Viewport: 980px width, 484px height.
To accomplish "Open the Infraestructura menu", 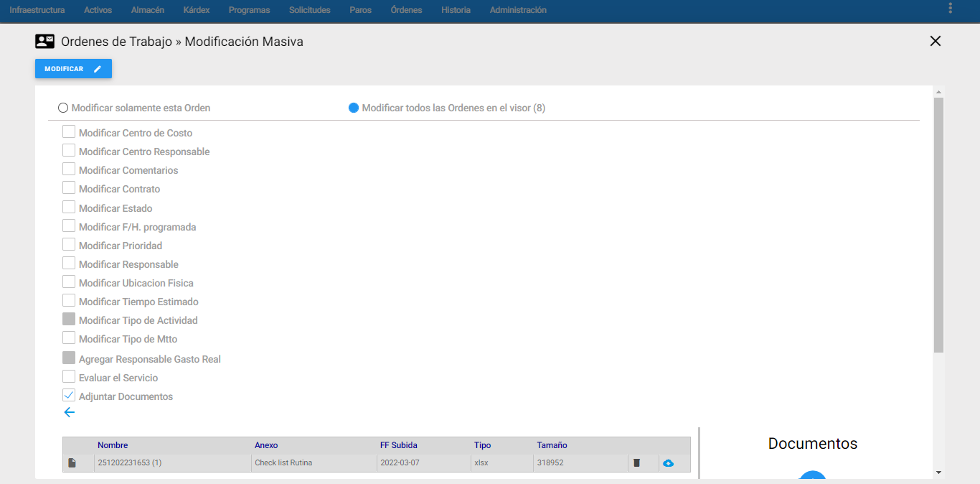I will pos(37,10).
